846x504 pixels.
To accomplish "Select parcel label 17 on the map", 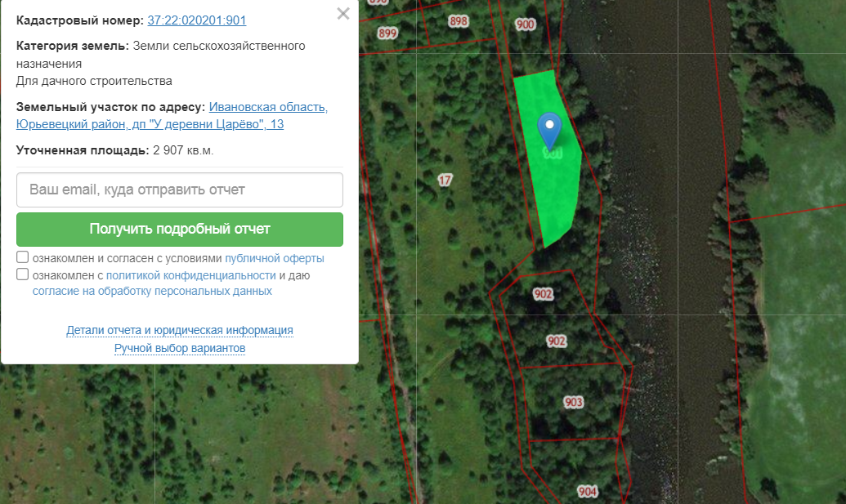I will (445, 180).
